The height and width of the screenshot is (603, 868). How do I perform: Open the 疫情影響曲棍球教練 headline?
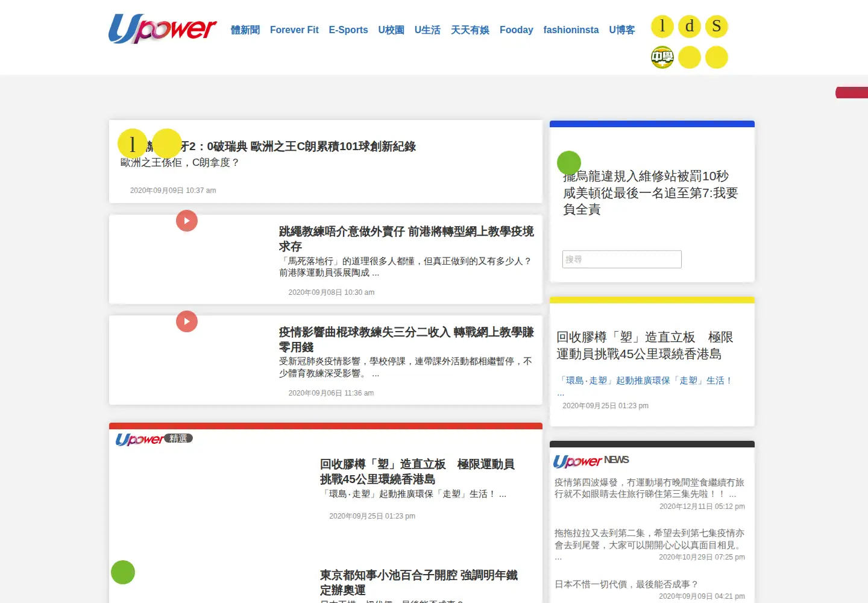(x=406, y=339)
